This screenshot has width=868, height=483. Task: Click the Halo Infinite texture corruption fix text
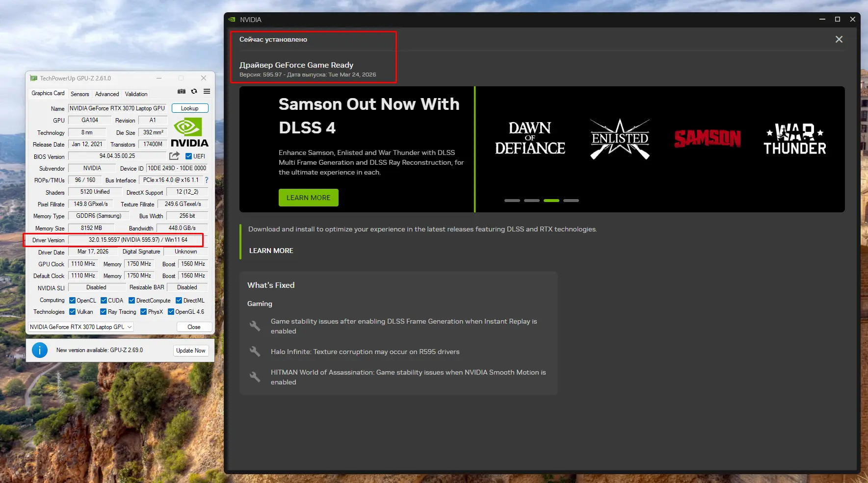click(x=365, y=352)
